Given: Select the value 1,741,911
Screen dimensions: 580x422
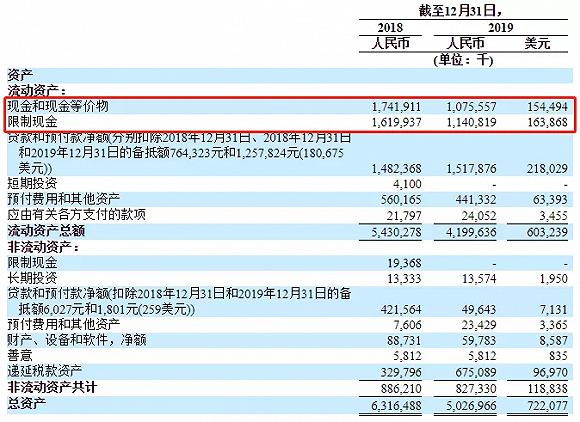Looking at the screenshot, I should [396, 107].
